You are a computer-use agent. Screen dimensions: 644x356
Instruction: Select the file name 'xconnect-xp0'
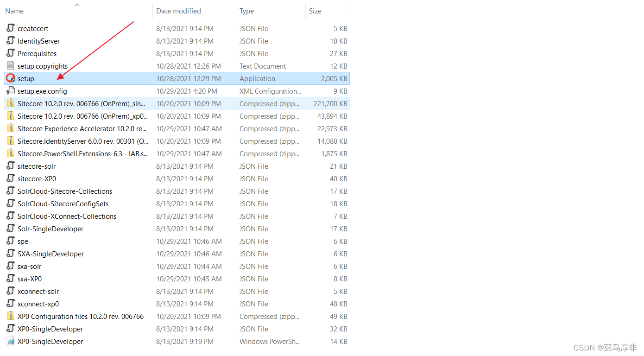(38, 304)
